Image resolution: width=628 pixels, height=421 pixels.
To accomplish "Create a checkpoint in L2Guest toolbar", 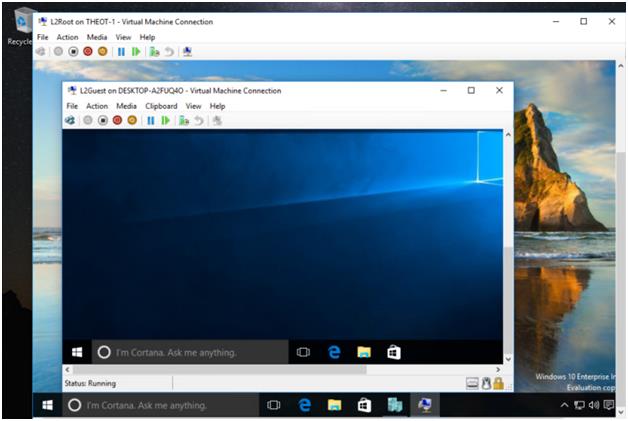I will tap(184, 120).
